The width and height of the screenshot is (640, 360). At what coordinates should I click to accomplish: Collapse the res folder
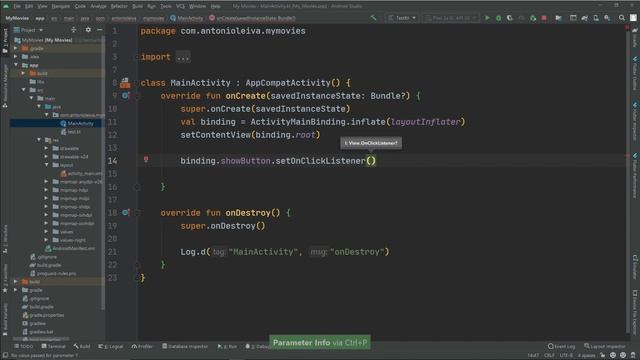[x=40, y=140]
